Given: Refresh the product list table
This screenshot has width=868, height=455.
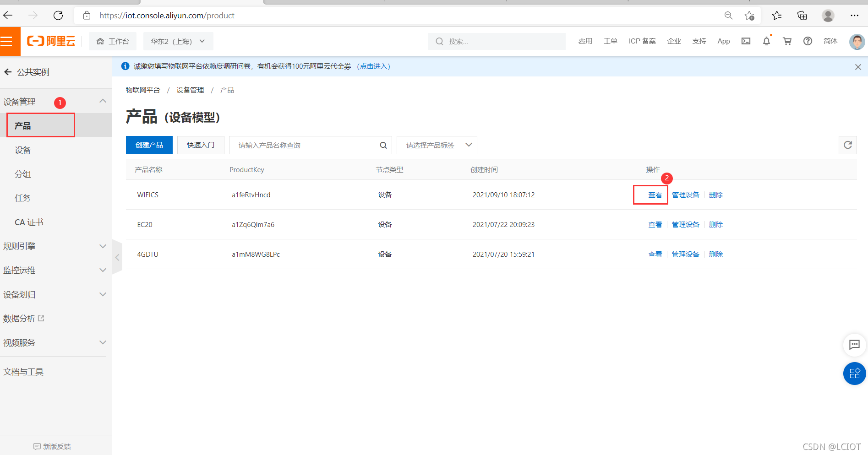Looking at the screenshot, I should (x=848, y=145).
